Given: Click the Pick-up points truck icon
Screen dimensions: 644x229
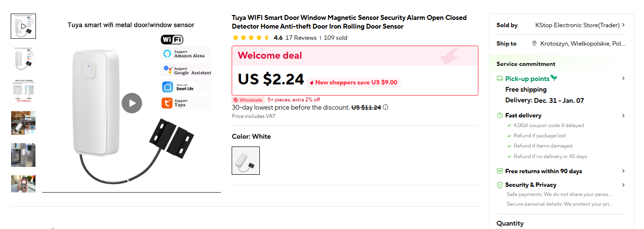Looking at the screenshot, I should coord(499,79).
